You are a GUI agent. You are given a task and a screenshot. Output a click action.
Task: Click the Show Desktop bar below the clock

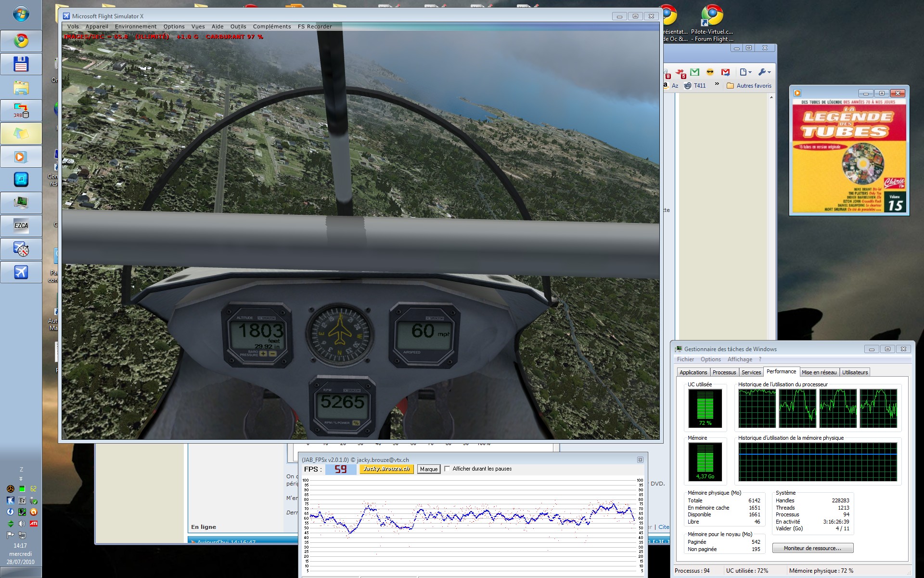point(21,573)
